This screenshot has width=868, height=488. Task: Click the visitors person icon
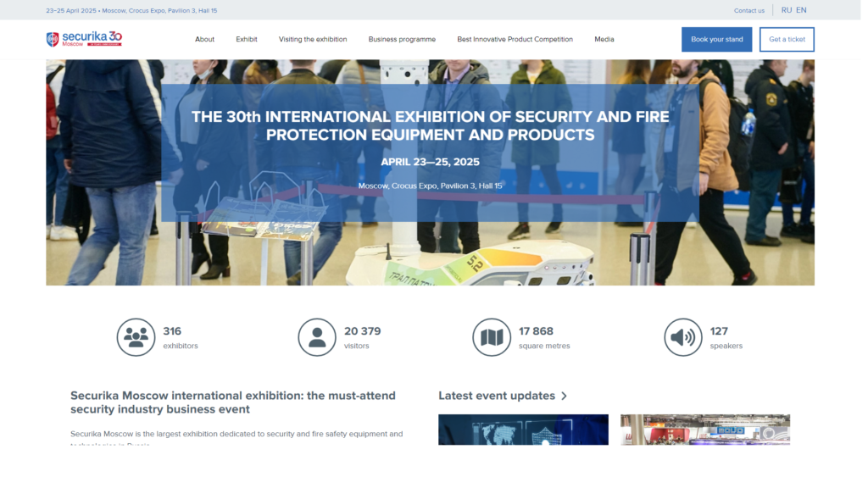tap(317, 337)
